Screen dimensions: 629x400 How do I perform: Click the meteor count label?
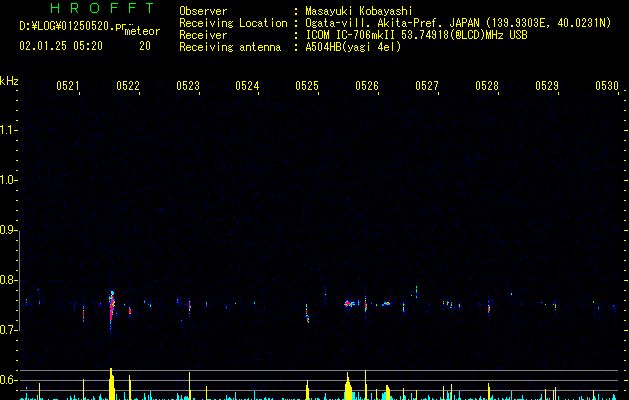click(142, 31)
